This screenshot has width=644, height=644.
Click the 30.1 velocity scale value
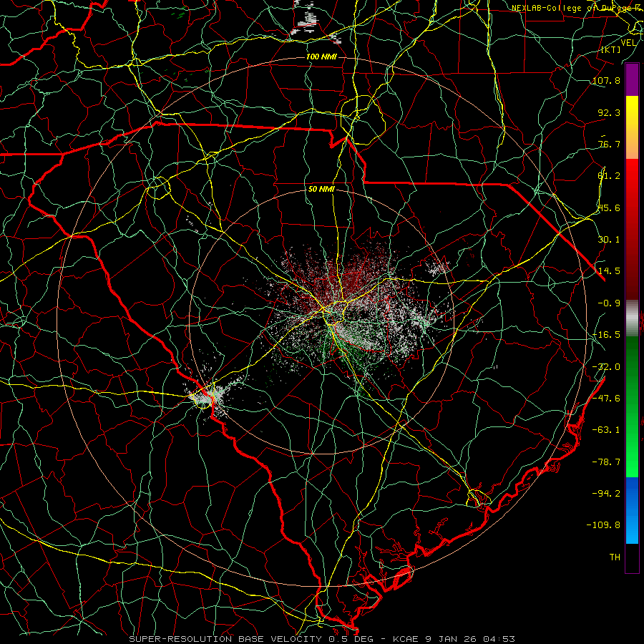coord(609,240)
